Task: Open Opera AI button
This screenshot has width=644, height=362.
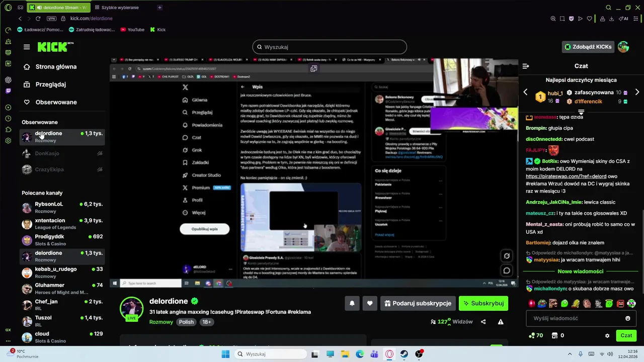Action: [624, 19]
